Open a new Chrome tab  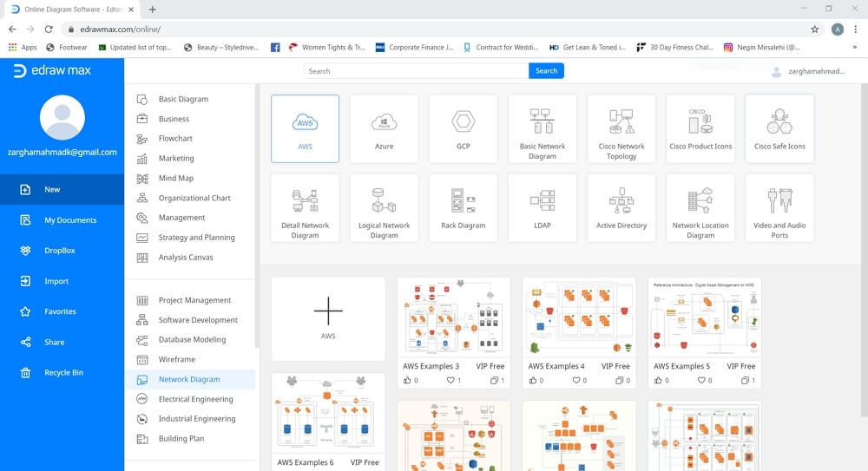(152, 10)
